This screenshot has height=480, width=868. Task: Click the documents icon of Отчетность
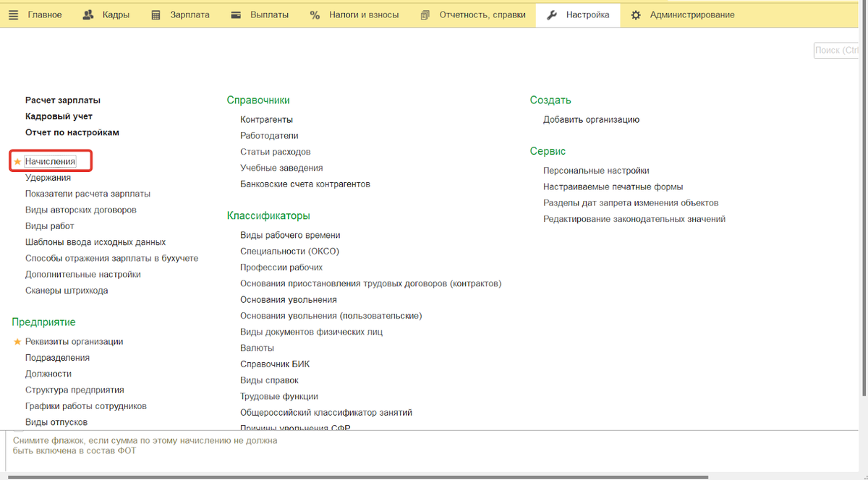[x=425, y=14]
